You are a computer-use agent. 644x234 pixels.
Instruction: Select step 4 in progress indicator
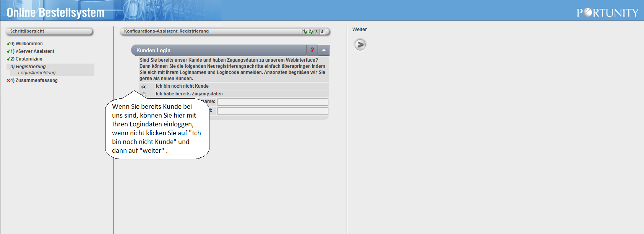[x=322, y=32]
